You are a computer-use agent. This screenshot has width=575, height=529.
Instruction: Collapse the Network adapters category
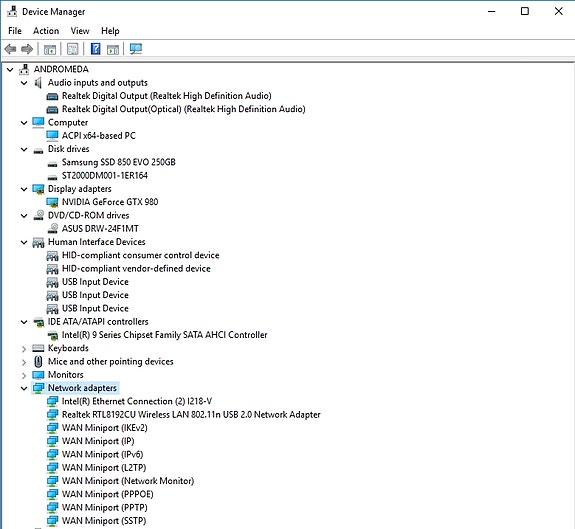(x=24, y=388)
